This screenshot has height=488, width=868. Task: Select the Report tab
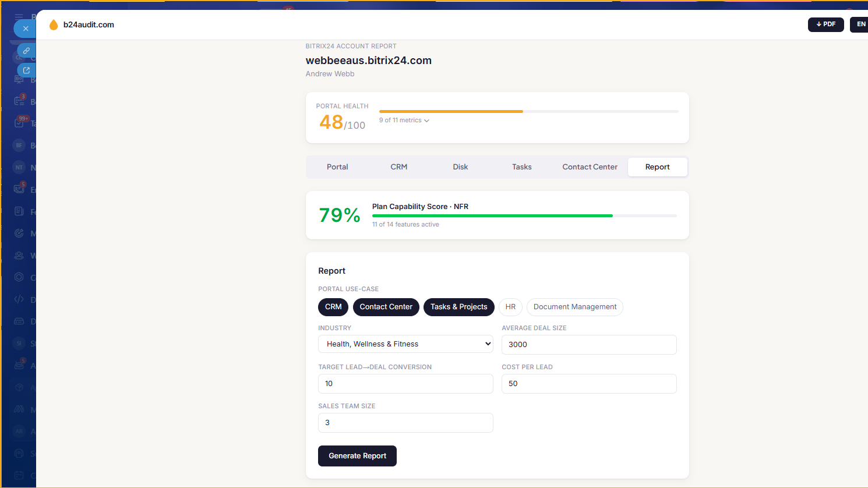(x=658, y=167)
